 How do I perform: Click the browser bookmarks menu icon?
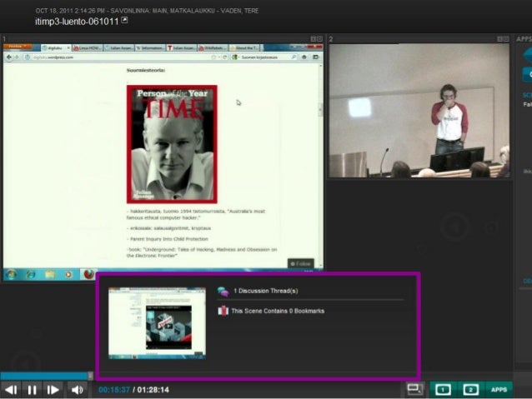click(316, 57)
